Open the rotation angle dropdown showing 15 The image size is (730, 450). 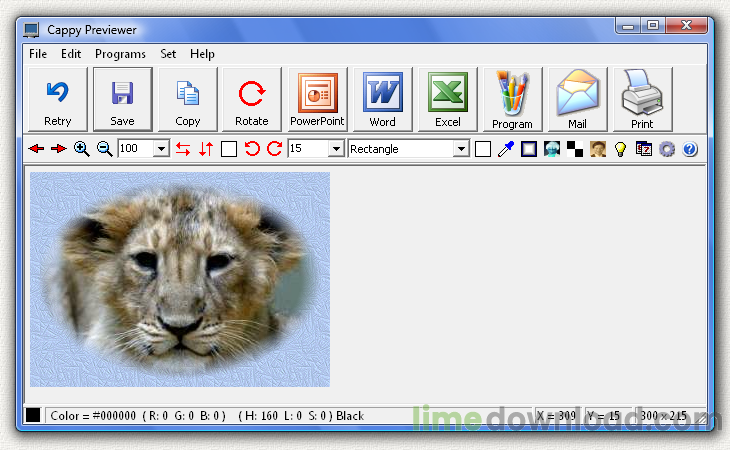pyautogui.click(x=336, y=149)
